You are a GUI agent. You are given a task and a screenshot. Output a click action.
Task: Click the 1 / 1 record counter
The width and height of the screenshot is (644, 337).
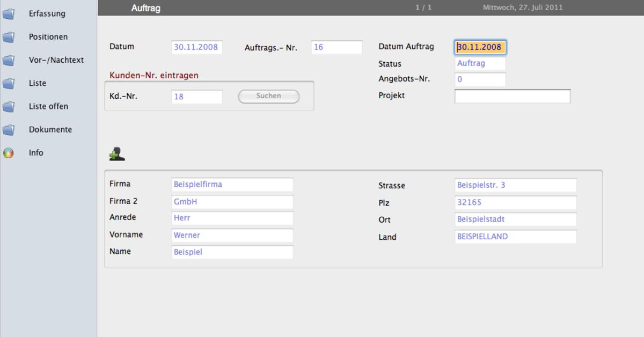coord(423,8)
